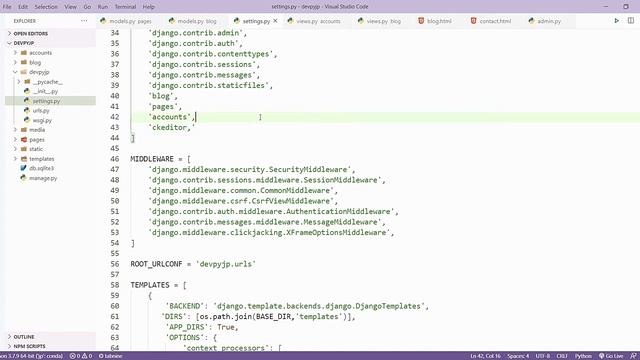
Task: Click Ln 42, Col 16 cursor position
Action: [x=485, y=356]
